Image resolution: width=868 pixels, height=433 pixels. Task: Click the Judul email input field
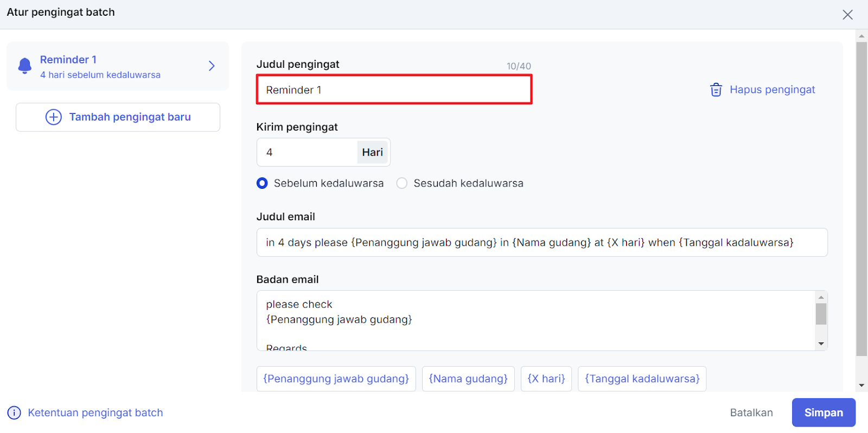pyautogui.click(x=541, y=243)
